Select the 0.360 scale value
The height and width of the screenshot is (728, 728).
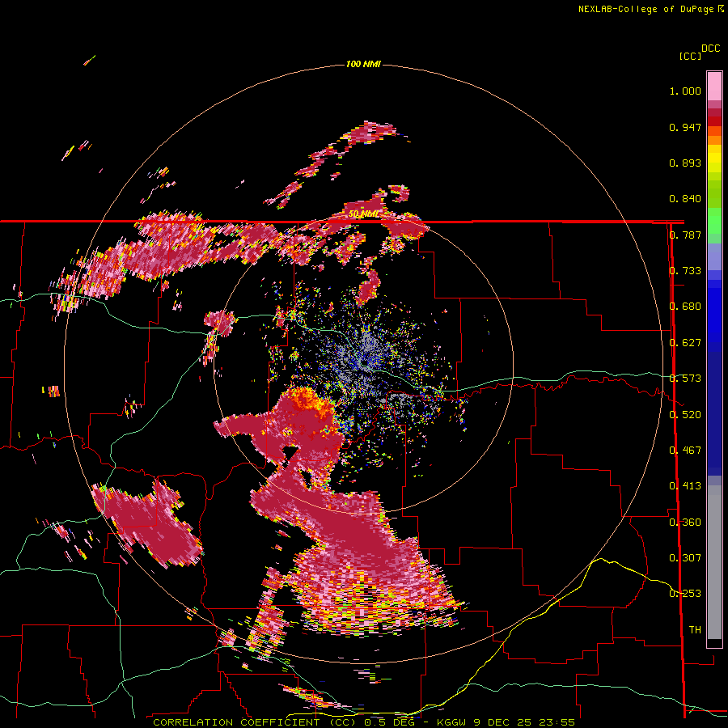(x=685, y=523)
